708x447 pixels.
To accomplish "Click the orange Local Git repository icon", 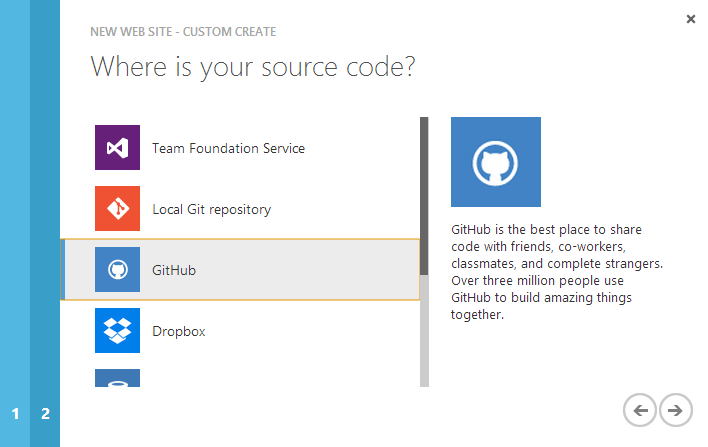I will click(117, 209).
